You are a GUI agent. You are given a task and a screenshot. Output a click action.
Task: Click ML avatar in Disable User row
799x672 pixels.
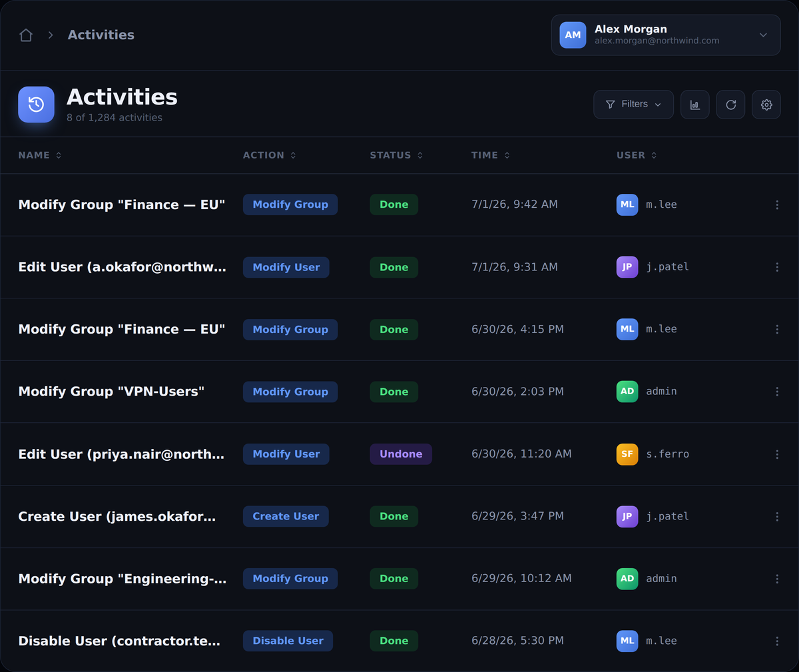click(627, 641)
